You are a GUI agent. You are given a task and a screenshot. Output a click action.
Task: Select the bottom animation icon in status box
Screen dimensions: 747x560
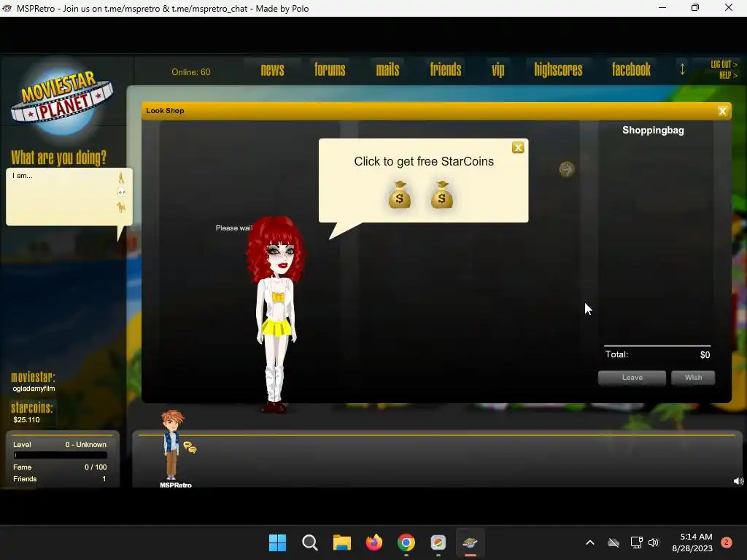(x=121, y=207)
